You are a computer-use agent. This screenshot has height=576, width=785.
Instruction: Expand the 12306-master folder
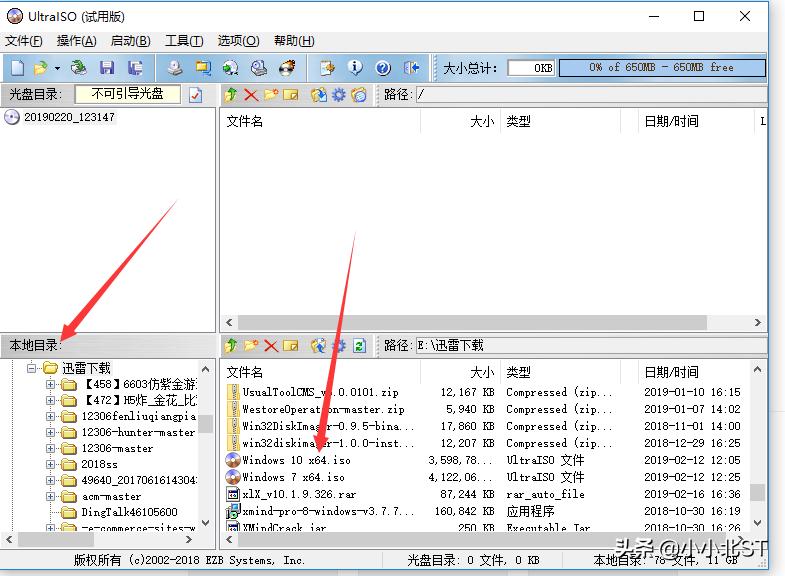point(51,448)
